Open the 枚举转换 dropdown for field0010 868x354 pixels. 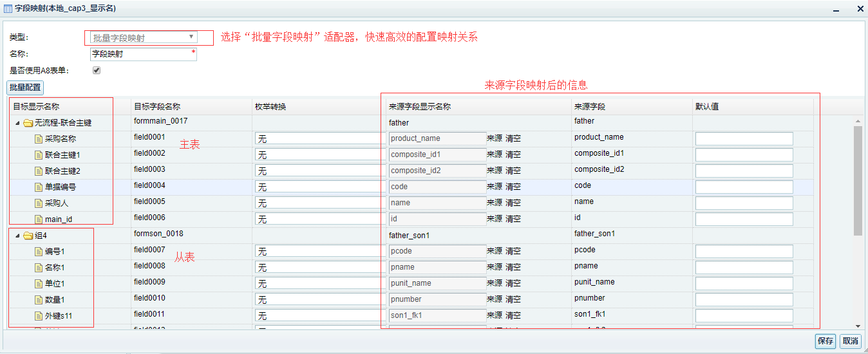tap(320, 299)
